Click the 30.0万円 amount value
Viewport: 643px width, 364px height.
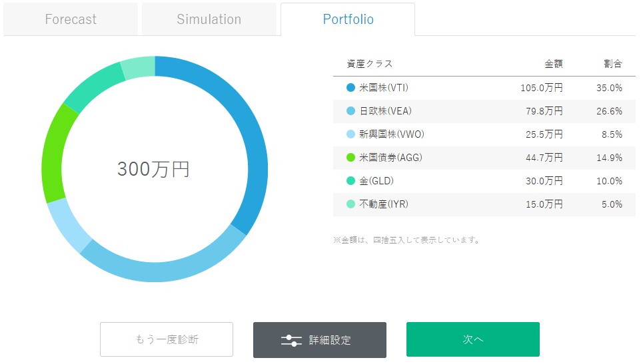click(x=544, y=181)
